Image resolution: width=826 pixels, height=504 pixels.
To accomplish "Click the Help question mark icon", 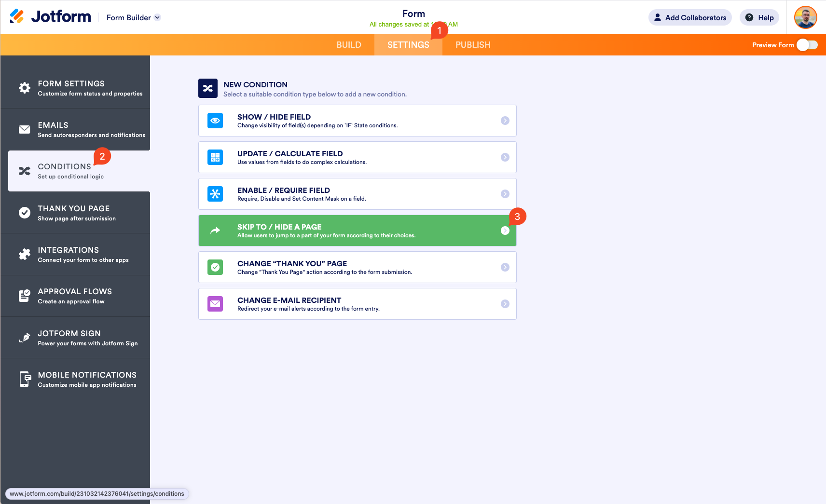I will click(x=749, y=17).
